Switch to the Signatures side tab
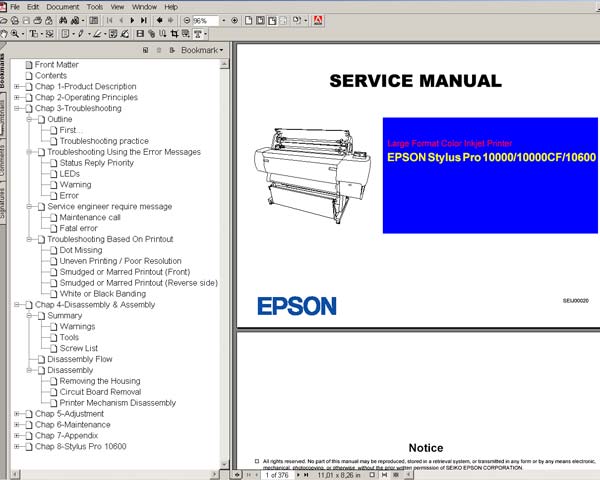600x480 pixels. click(2, 203)
